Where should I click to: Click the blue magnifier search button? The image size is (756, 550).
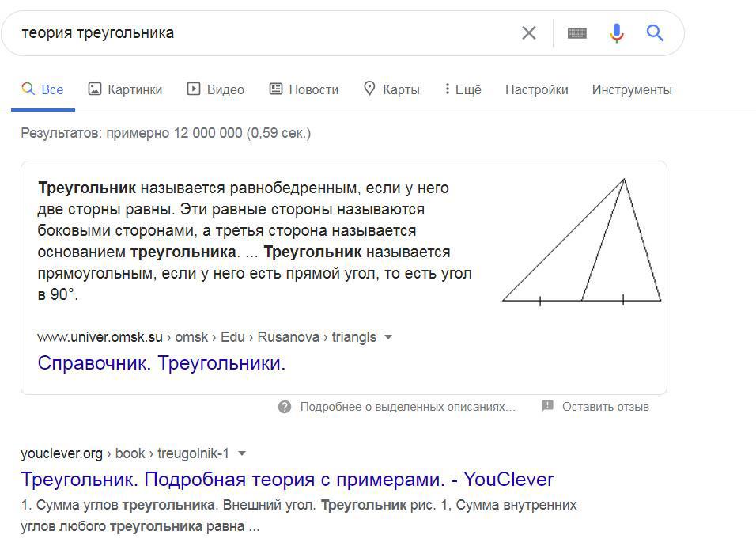coord(655,33)
